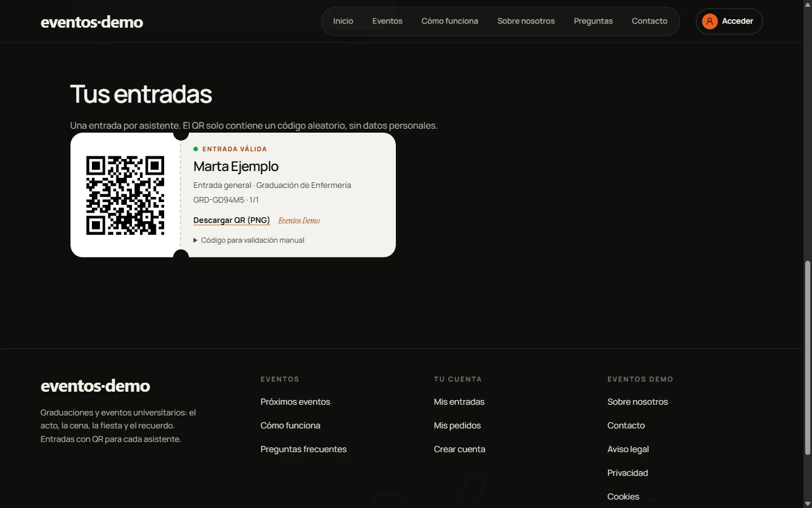The width and height of the screenshot is (812, 508).
Task: Click the italic 'Eventos Demo' ticket text
Action: tap(299, 221)
